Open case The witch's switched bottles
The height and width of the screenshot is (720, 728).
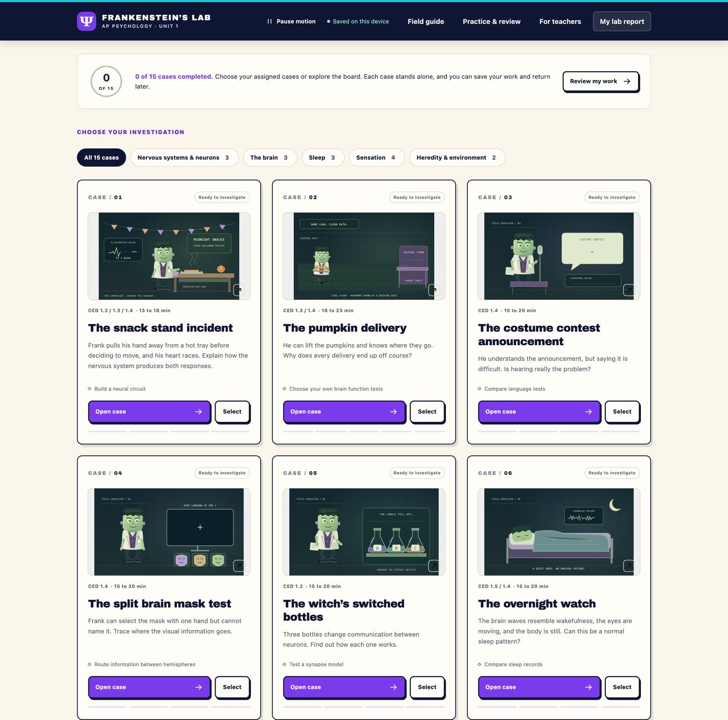coord(344,687)
